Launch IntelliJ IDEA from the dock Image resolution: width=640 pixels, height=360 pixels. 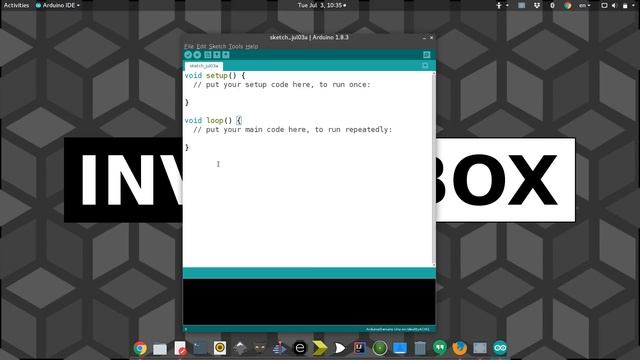click(360, 348)
